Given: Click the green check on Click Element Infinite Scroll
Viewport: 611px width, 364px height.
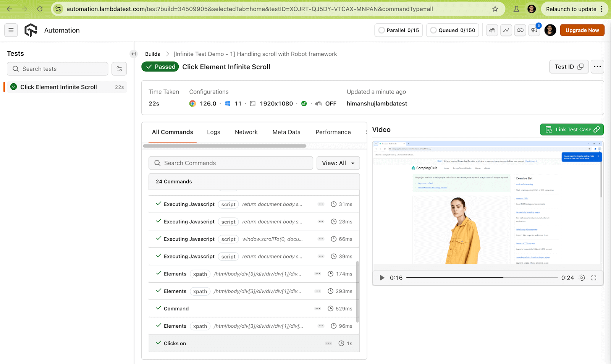Looking at the screenshot, I should (13, 87).
